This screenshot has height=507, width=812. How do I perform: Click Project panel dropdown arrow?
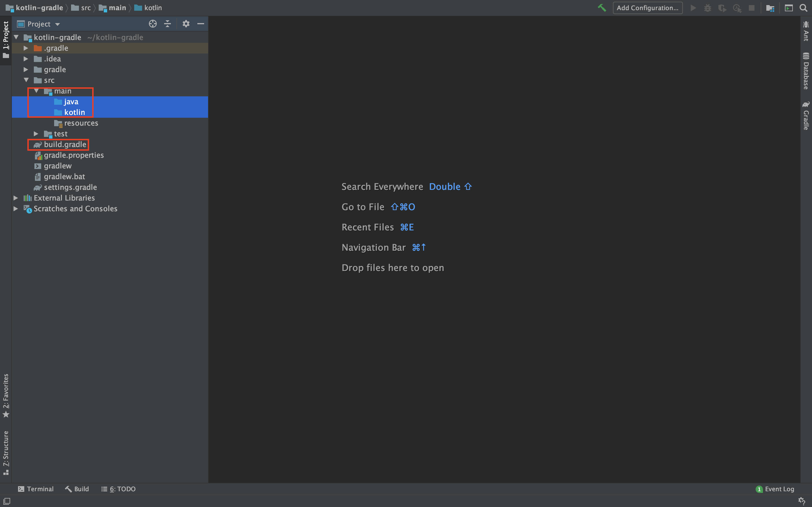click(57, 23)
